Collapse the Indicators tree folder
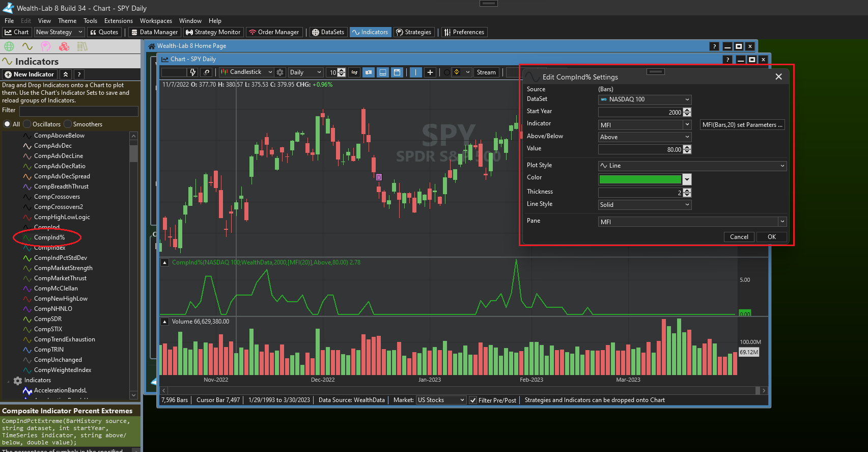 (x=8, y=381)
